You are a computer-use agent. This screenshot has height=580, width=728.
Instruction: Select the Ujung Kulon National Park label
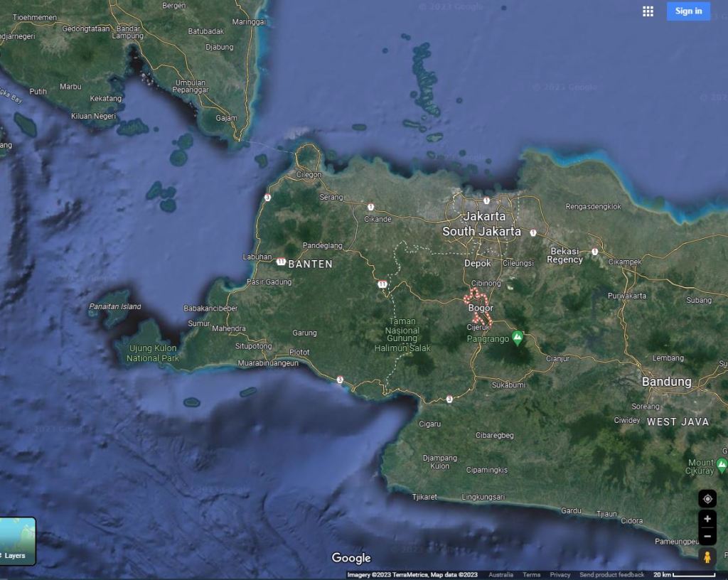152,353
